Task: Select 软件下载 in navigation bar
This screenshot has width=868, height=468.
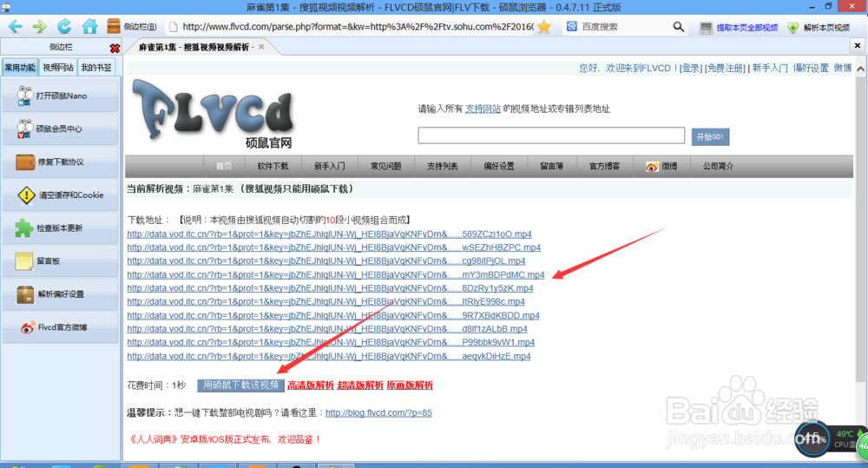Action: 273,166
